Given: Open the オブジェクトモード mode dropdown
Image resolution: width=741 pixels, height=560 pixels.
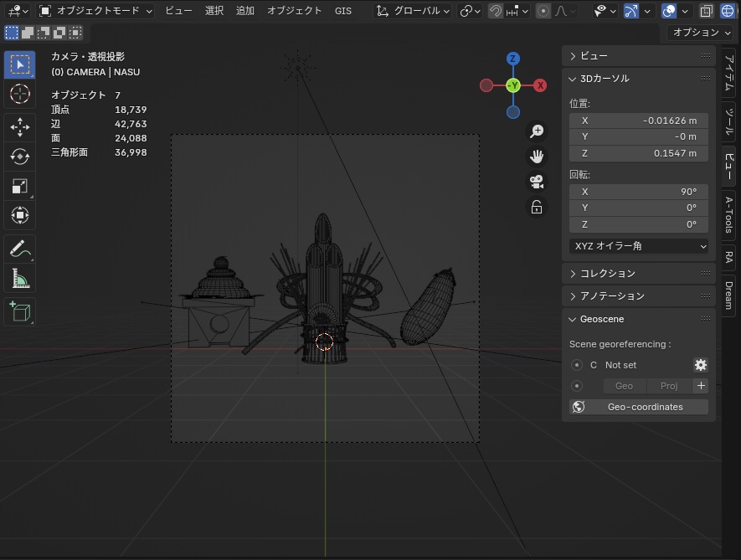Looking at the screenshot, I should click(x=95, y=11).
